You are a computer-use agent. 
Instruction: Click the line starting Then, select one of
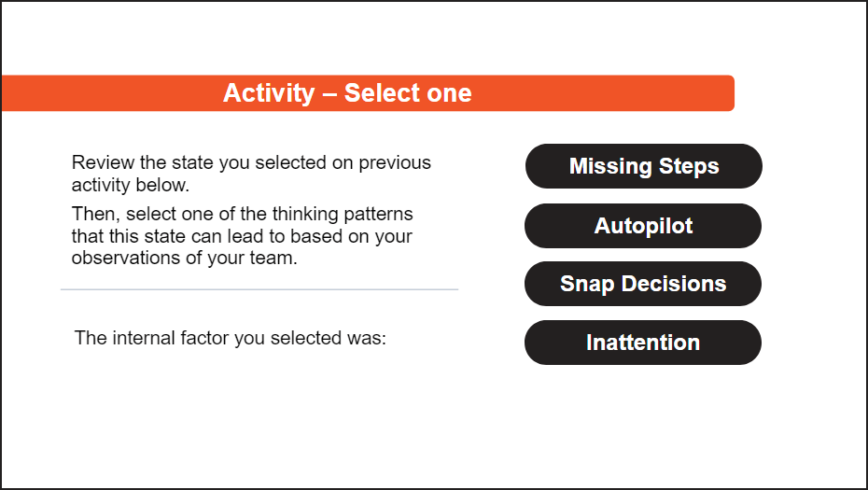pos(243,214)
